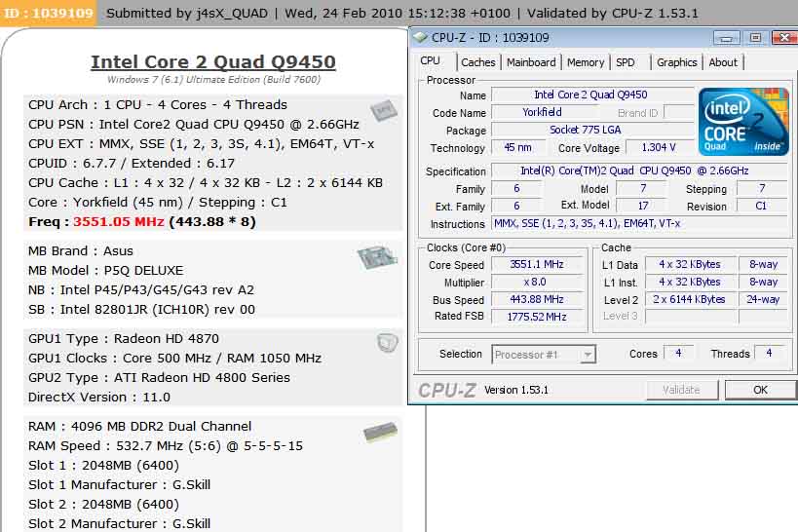
Task: Close the CPU-Z window
Action: (784, 38)
